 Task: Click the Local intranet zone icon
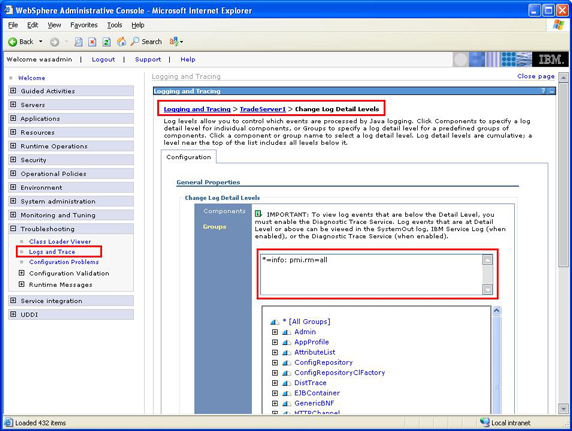click(x=484, y=422)
